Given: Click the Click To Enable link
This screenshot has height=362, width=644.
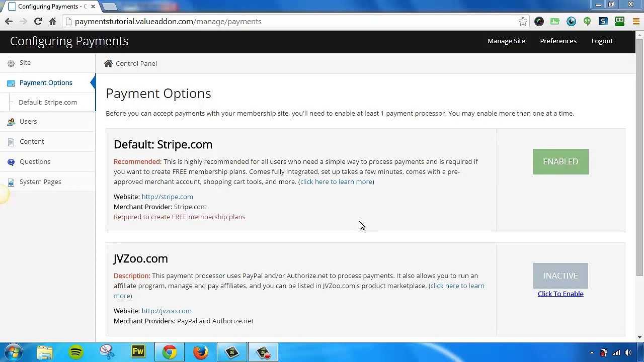Looking at the screenshot, I should pos(560,294).
